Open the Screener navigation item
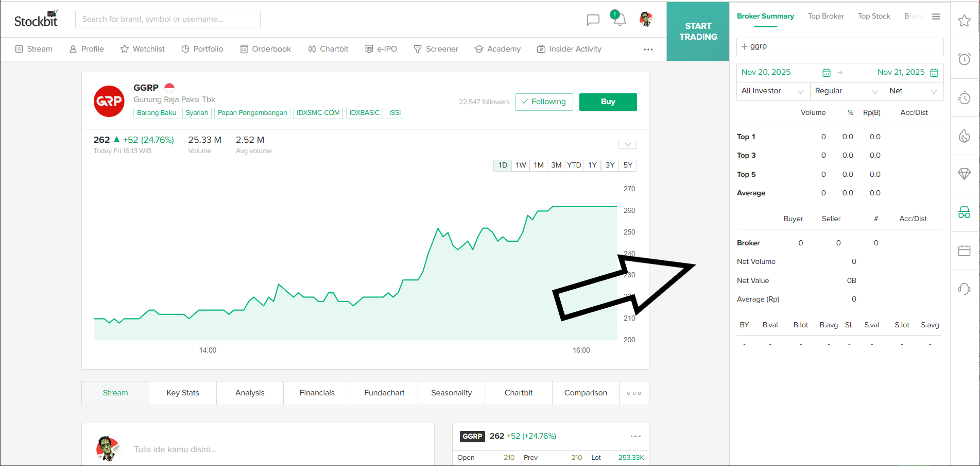The image size is (980, 466). click(436, 49)
